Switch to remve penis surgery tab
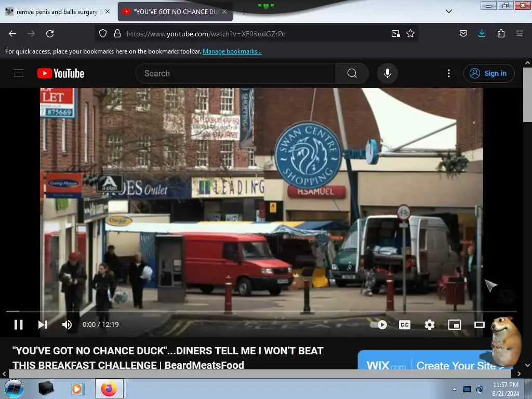532x399 pixels. [57, 12]
